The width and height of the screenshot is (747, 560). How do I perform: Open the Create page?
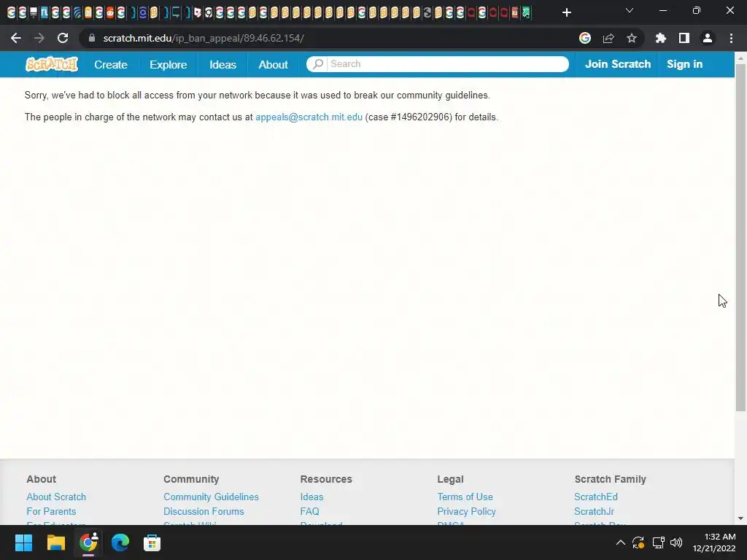[x=111, y=64]
